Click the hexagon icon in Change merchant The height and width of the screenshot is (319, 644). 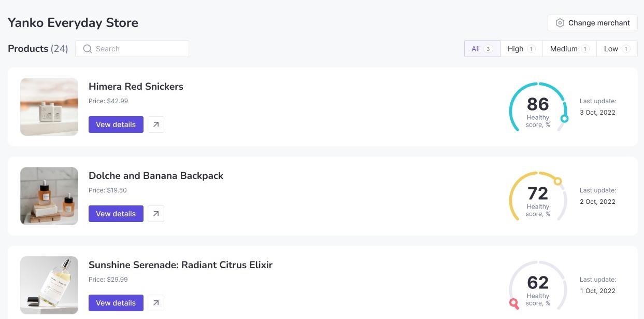coord(560,23)
